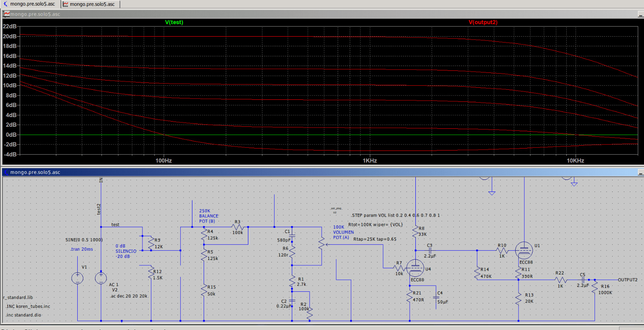
Task: Click the AC 1 source value
Action: (x=114, y=285)
